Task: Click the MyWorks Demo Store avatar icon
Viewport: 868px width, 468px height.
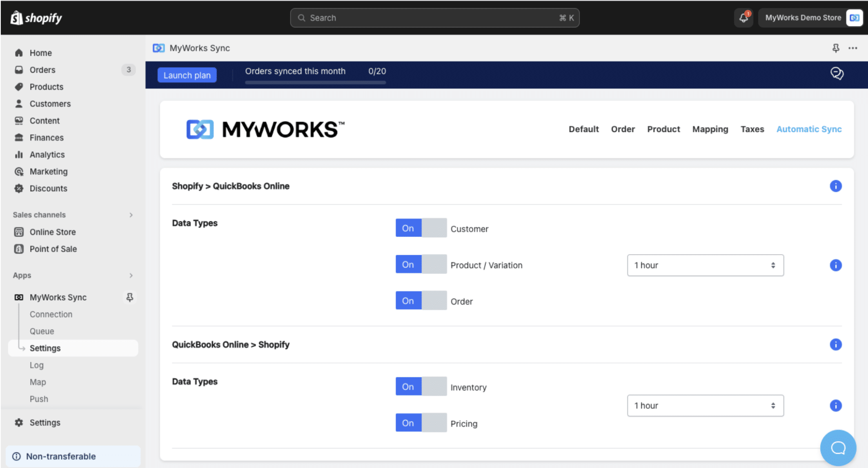Action: tap(854, 18)
